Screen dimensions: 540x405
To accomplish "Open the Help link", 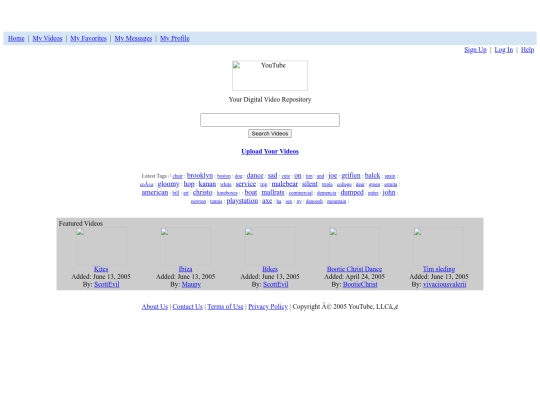I will [x=527, y=50].
